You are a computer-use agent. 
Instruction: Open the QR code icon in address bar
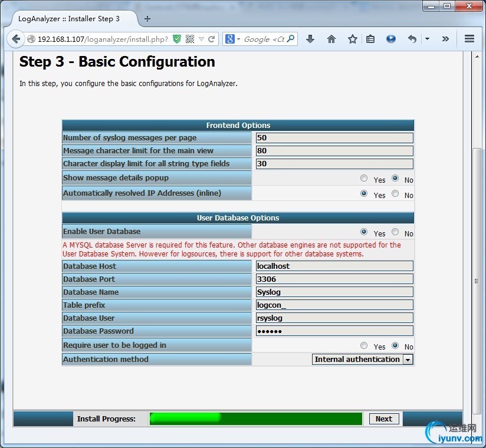click(190, 39)
